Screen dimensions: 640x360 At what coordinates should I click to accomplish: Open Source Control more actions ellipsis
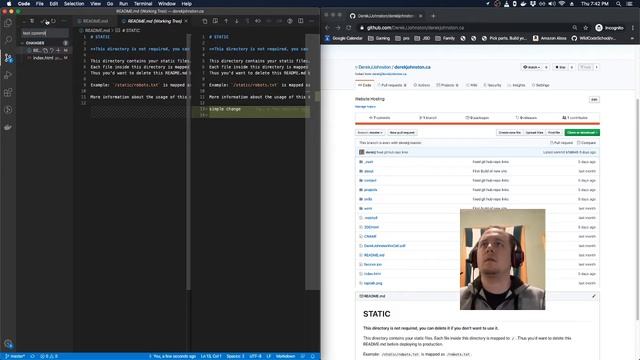[64, 21]
